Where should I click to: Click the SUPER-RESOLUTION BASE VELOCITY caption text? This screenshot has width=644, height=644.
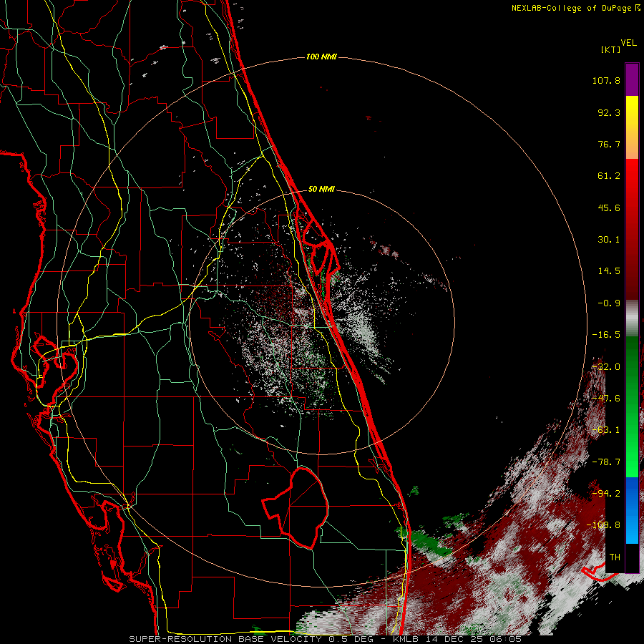point(225,639)
